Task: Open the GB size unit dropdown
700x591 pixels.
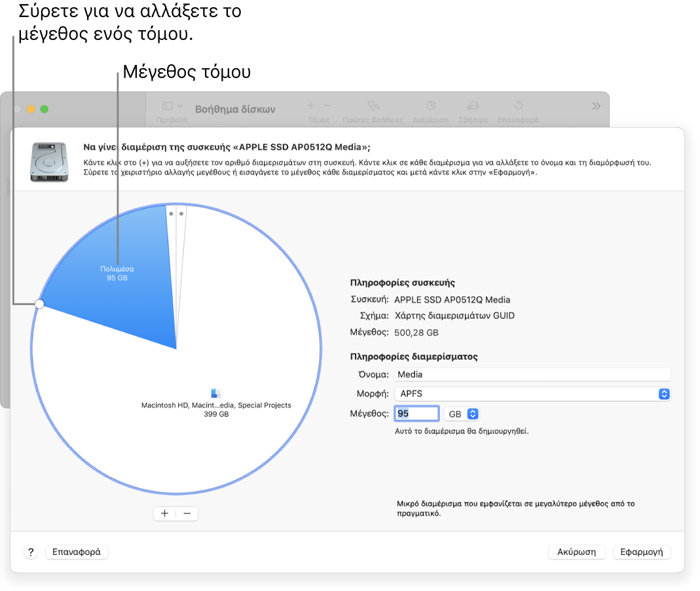Action: tap(462, 414)
